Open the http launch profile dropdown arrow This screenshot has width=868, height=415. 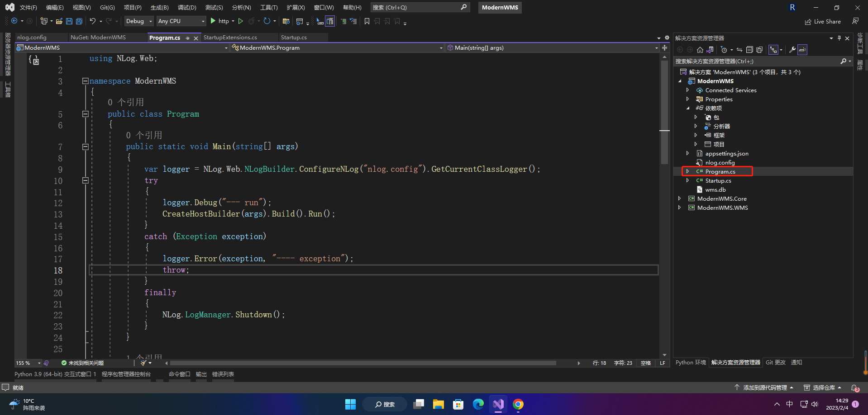(233, 21)
